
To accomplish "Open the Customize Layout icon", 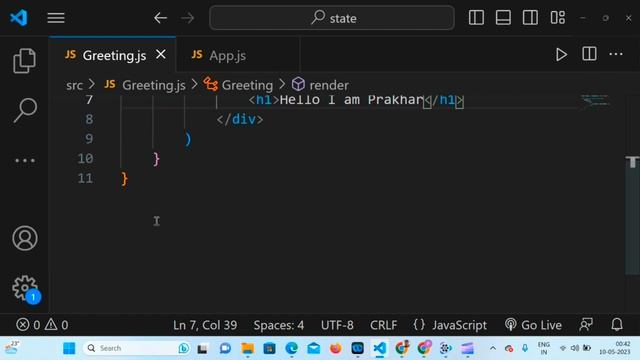I will (558, 18).
